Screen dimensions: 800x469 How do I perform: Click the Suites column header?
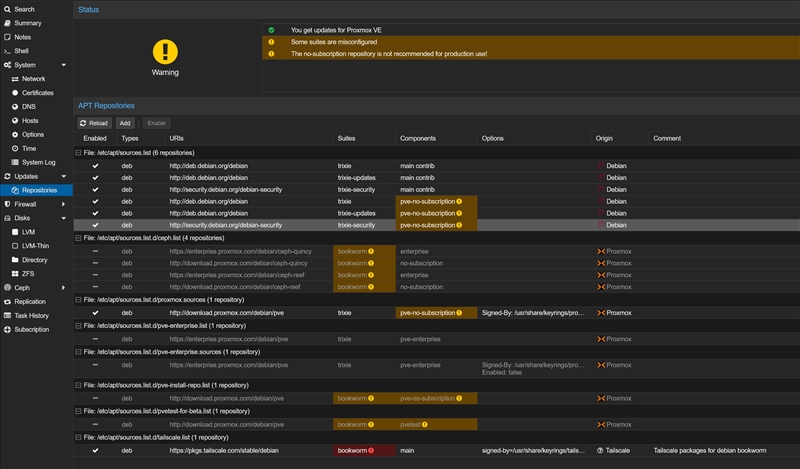pyautogui.click(x=347, y=138)
